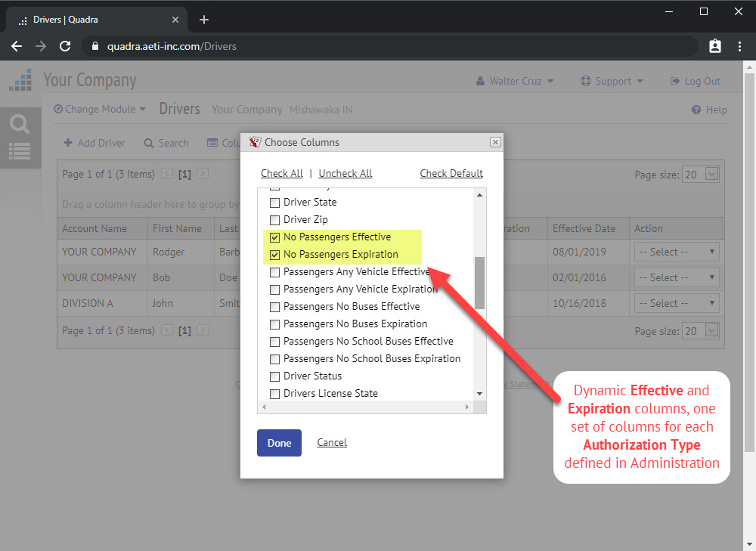This screenshot has height=551, width=756.
Task: Check Passengers Any Vehicle Effective
Action: point(275,272)
